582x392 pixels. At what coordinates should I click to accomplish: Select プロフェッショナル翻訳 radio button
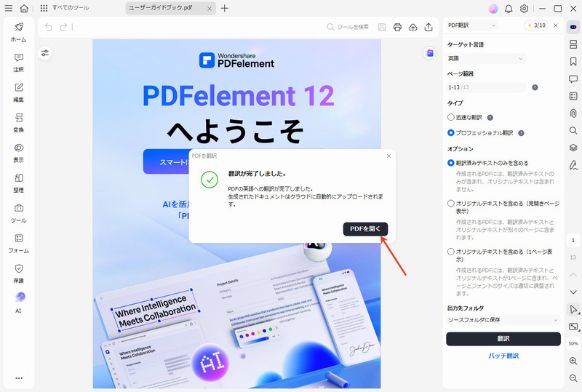tap(450, 132)
